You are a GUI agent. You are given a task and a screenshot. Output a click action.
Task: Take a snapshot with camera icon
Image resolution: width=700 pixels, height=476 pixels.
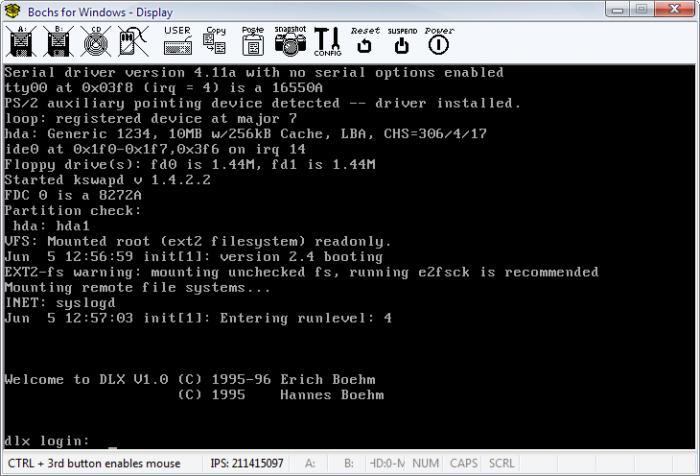coord(290,41)
